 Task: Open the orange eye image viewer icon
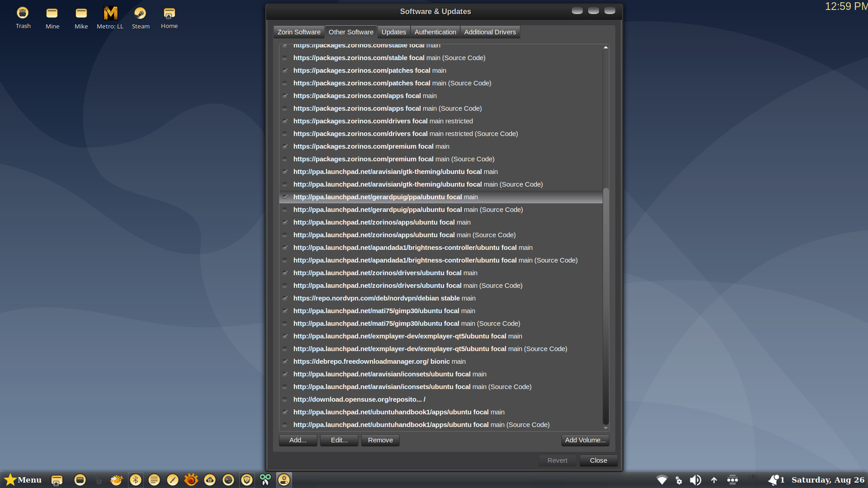coord(191,480)
